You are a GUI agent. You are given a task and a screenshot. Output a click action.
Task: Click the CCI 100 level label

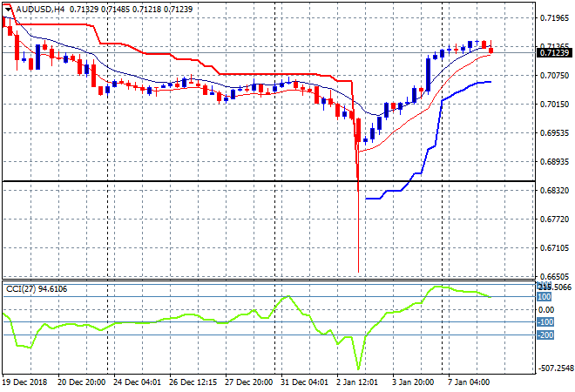[544, 297]
